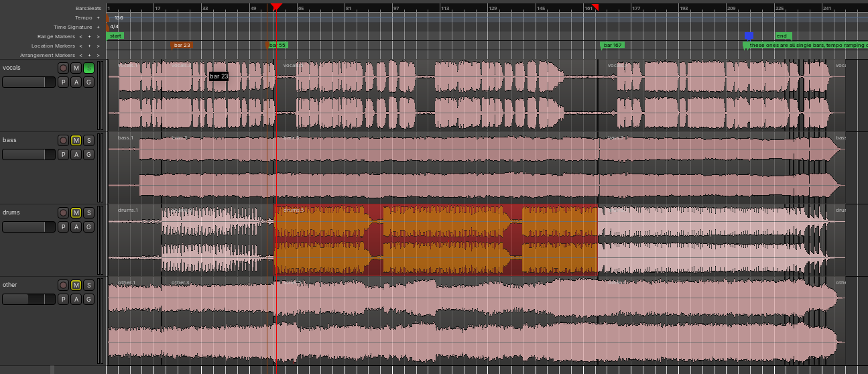Click the 'end' range marker
This screenshot has height=374, width=868.
[x=784, y=36]
